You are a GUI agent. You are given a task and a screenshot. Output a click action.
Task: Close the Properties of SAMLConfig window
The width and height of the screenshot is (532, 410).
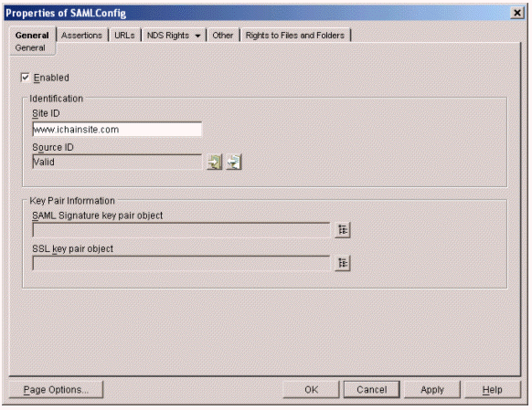click(x=517, y=13)
